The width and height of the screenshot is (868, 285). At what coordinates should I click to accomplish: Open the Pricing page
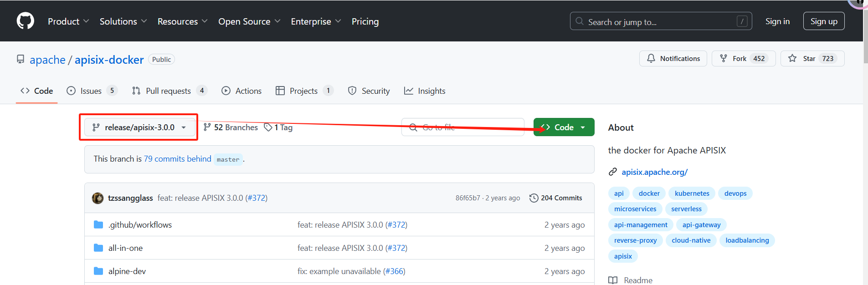point(365,21)
